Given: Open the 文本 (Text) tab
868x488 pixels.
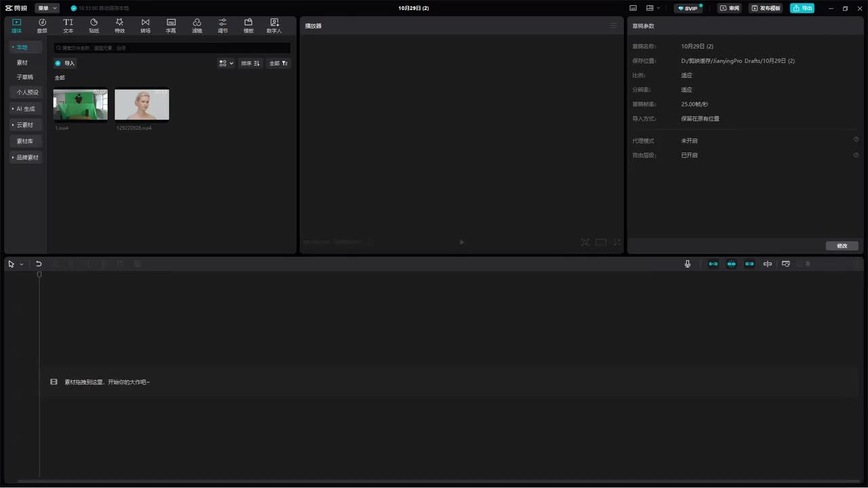Looking at the screenshot, I should click(x=68, y=26).
